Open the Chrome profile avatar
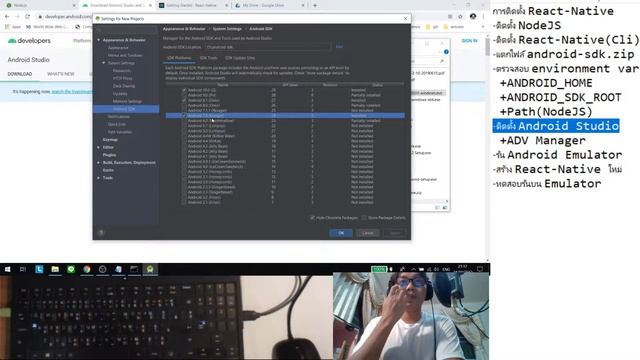The height and width of the screenshot is (360, 640). pyautogui.click(x=473, y=16)
